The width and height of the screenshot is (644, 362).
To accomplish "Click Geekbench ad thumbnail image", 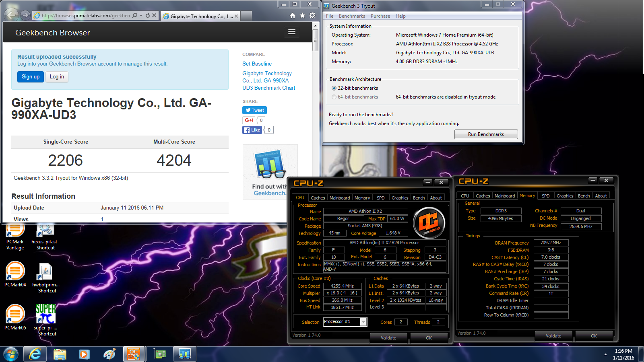I will click(x=270, y=172).
